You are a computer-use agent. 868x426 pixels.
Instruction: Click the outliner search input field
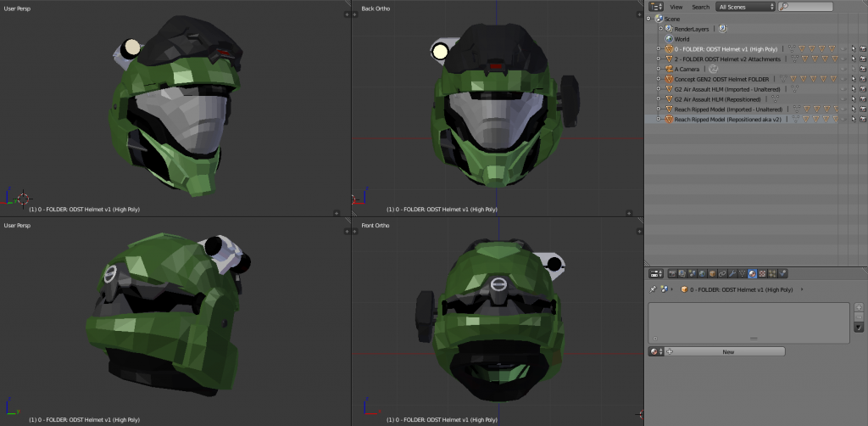pyautogui.click(x=805, y=7)
